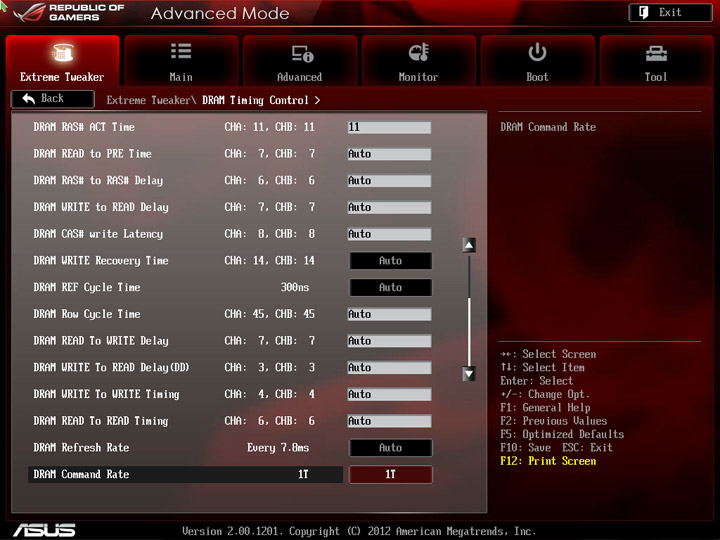Edit DRAM READ to PRE Time field

[x=389, y=154]
